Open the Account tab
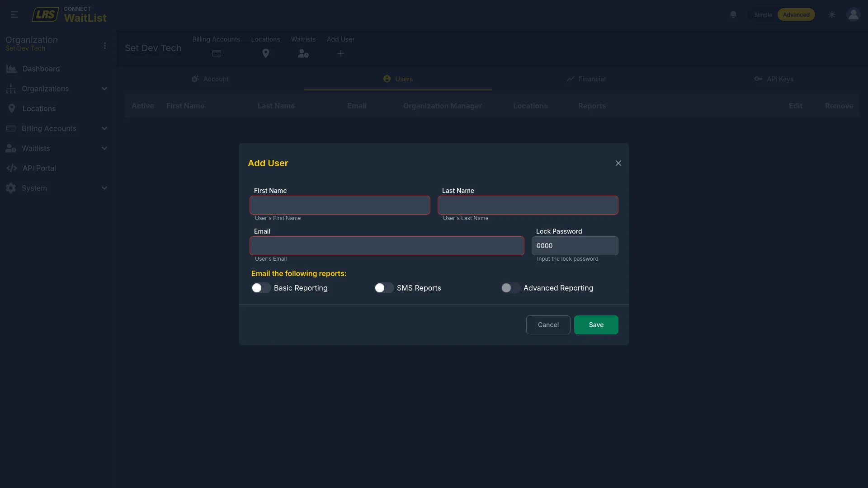 tap(210, 79)
